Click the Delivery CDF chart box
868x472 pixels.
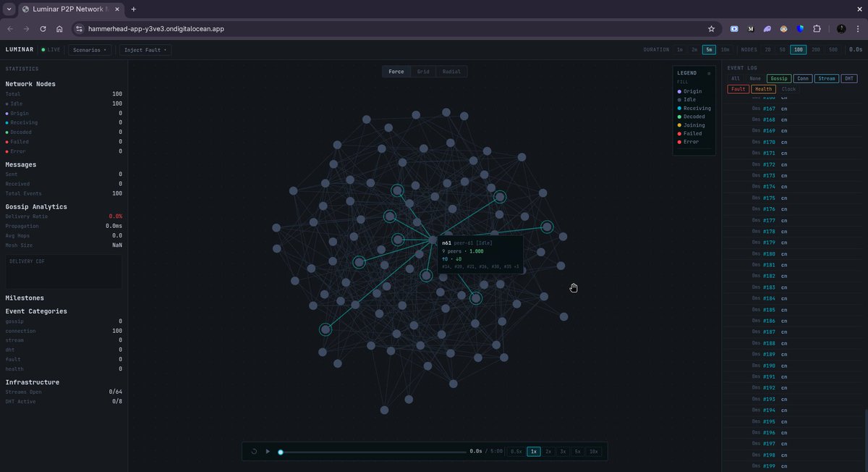(64, 271)
